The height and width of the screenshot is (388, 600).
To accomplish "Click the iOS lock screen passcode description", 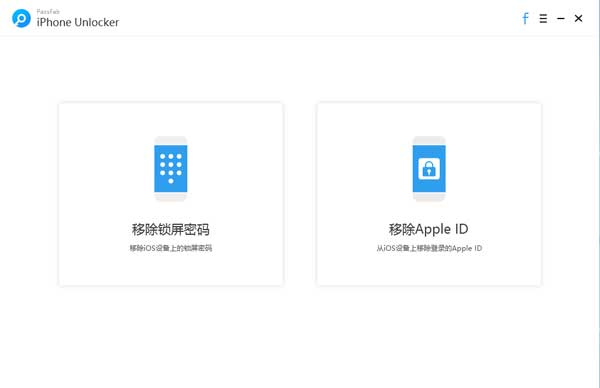I will click(x=171, y=248).
